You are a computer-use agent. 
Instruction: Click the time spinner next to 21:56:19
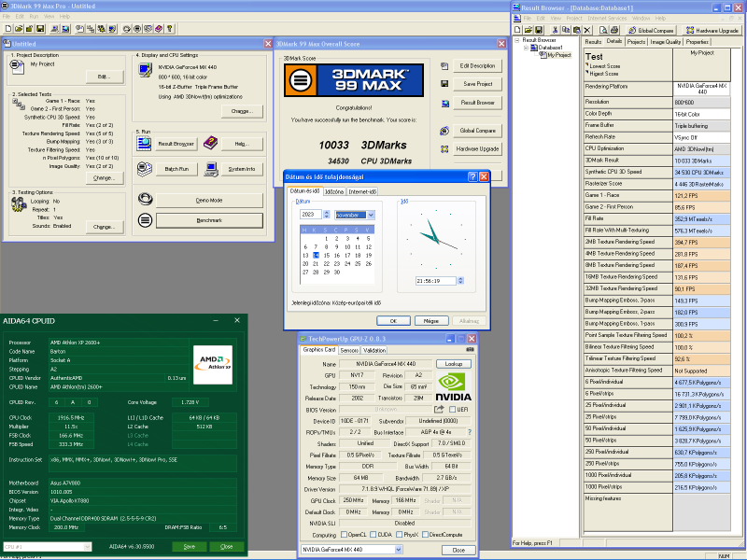coord(460,281)
